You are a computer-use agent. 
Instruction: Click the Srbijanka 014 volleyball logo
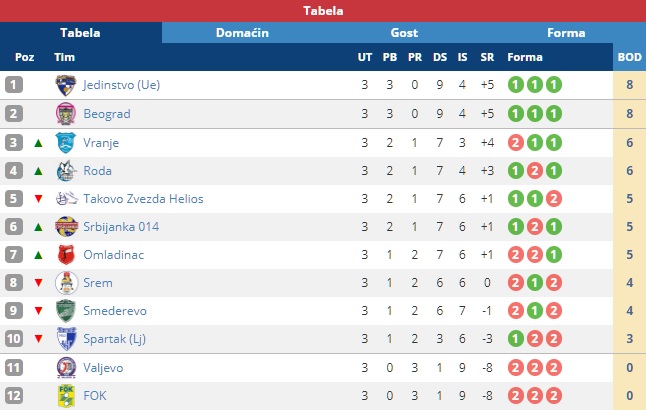point(66,227)
